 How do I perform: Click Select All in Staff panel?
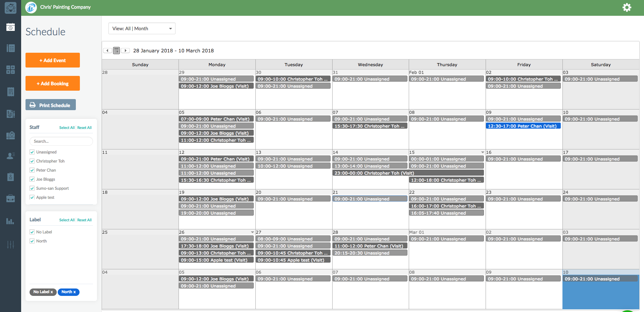67,128
